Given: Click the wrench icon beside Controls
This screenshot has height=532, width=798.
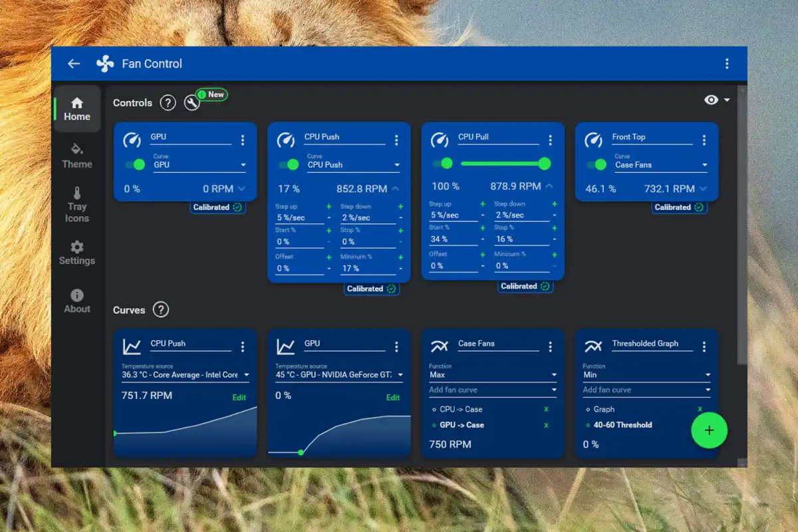Looking at the screenshot, I should click(192, 102).
